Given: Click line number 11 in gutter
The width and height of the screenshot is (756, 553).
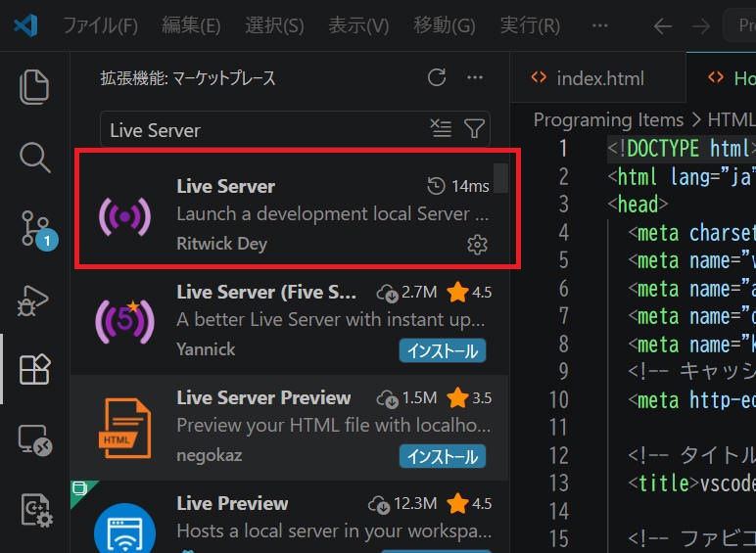Looking at the screenshot, I should (560, 428).
